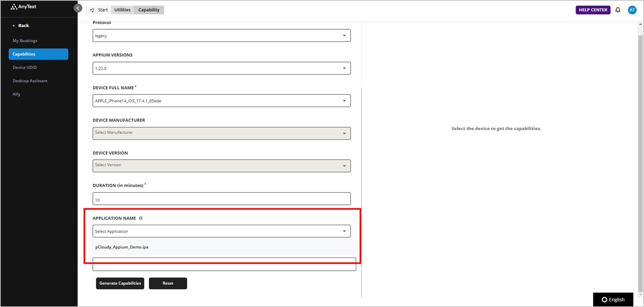This screenshot has width=644, height=307.
Task: Click Generate Capabilities
Action: [120, 284]
